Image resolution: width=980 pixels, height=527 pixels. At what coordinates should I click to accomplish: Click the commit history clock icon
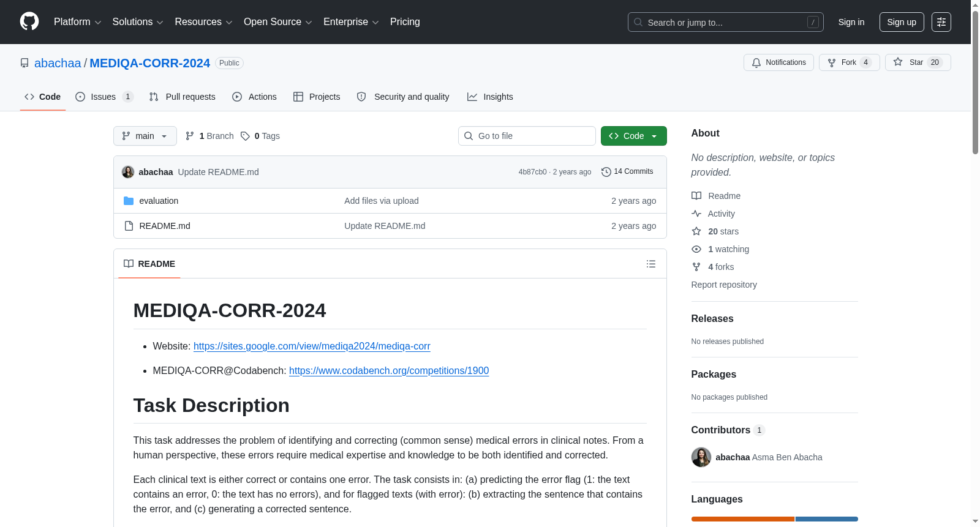(x=606, y=172)
